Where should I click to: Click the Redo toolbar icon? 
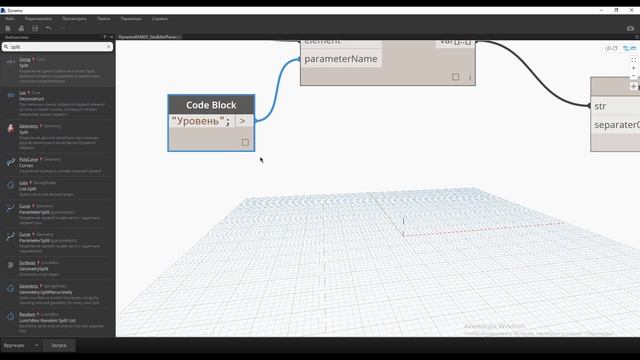click(62, 28)
